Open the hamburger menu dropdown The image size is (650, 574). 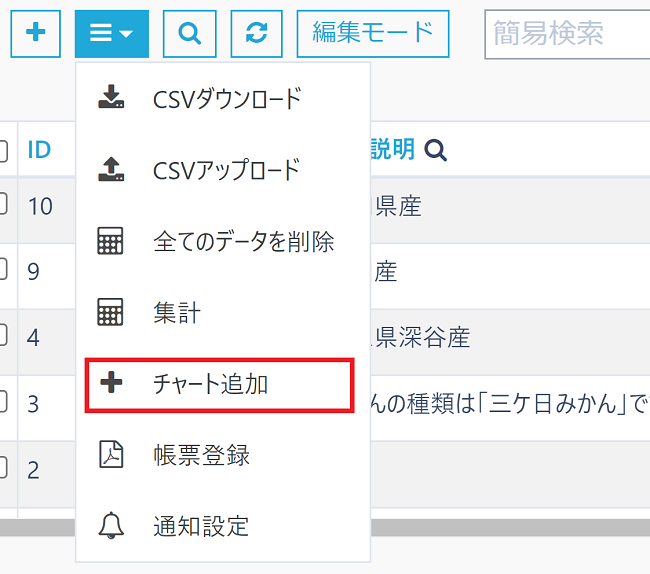pos(111,33)
